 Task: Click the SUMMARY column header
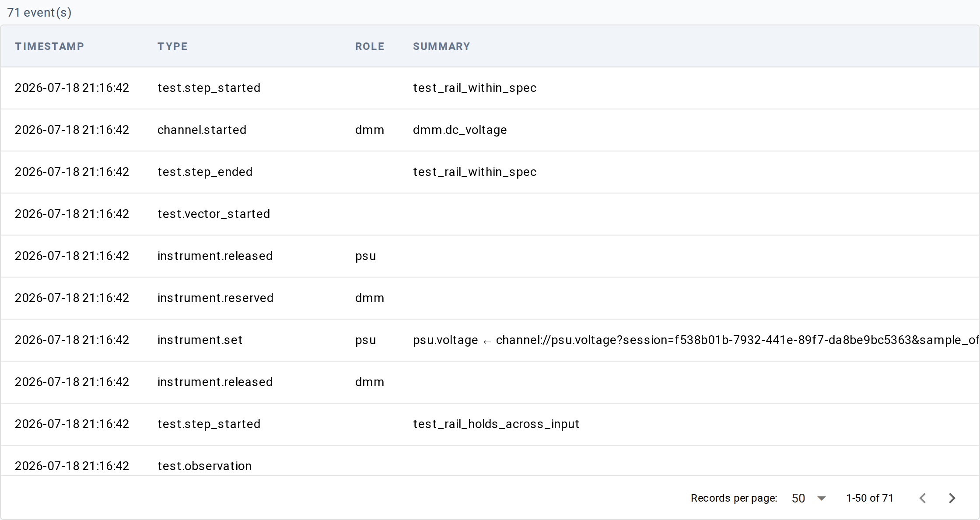[441, 46]
